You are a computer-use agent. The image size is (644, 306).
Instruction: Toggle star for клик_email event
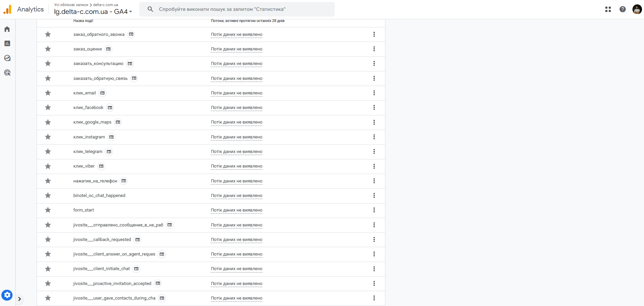pos(48,93)
